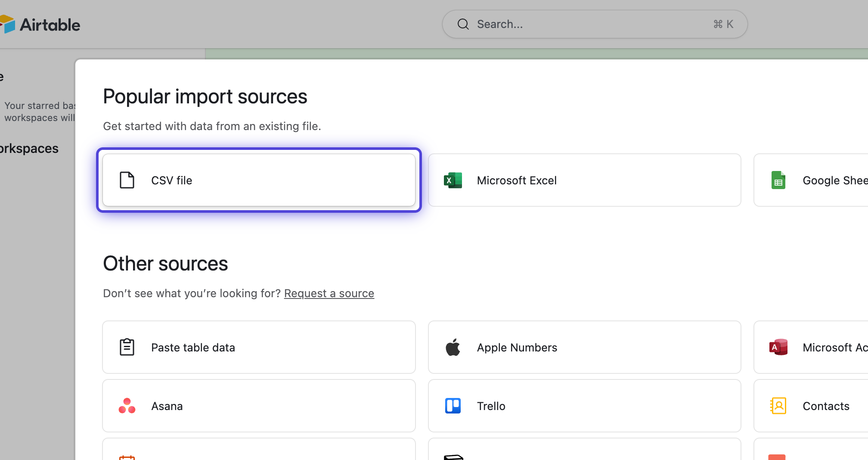Click the 'Trello' text label

point(491,406)
